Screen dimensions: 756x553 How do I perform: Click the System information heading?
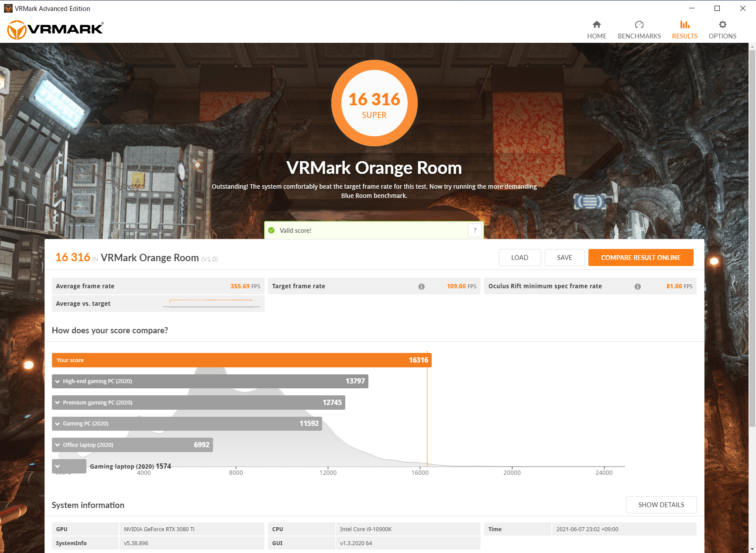point(88,505)
